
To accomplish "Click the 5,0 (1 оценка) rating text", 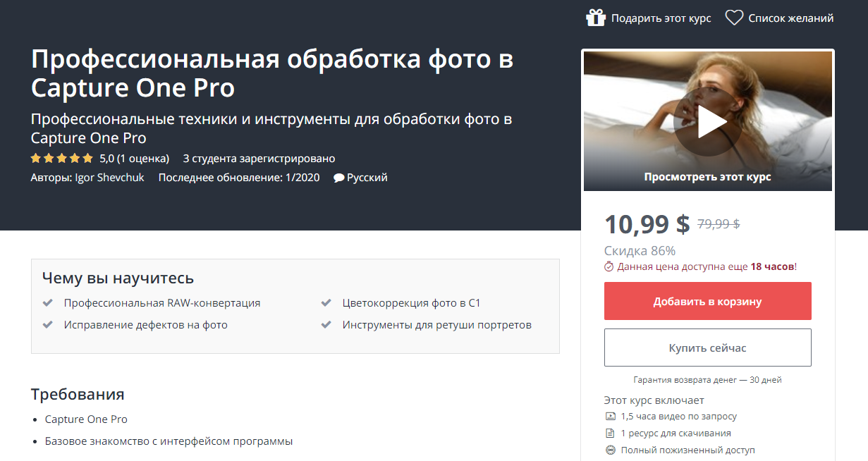I will [135, 158].
